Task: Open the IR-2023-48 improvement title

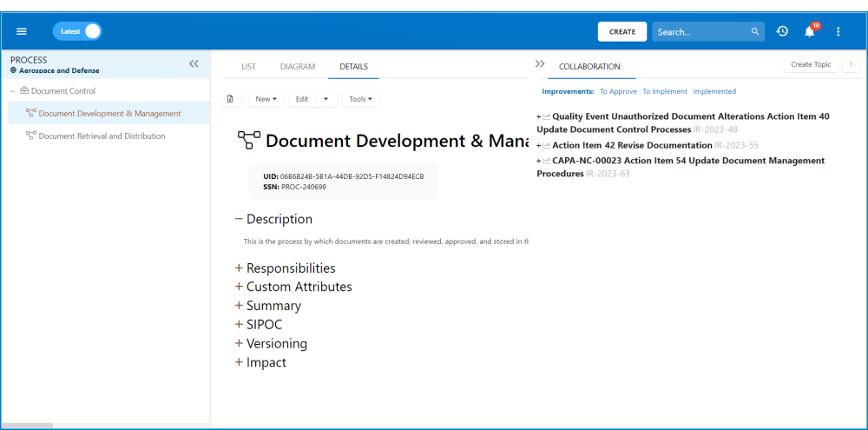Action: tap(683, 123)
